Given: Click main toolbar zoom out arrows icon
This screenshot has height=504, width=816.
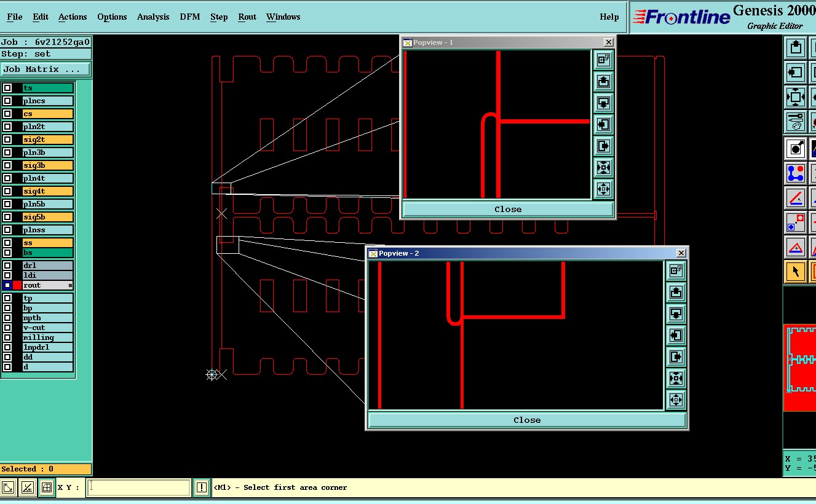Looking at the screenshot, I should coord(796,96).
